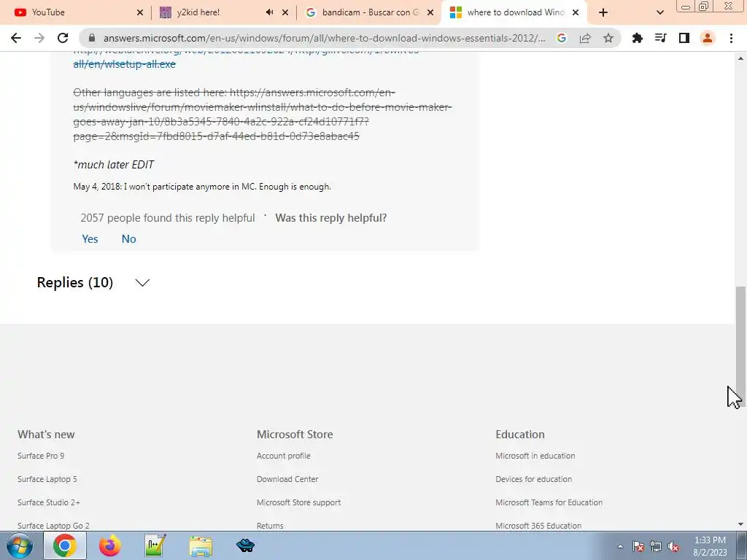747x560 pixels.
Task: Mark reply not helpful with No
Action: pos(128,239)
